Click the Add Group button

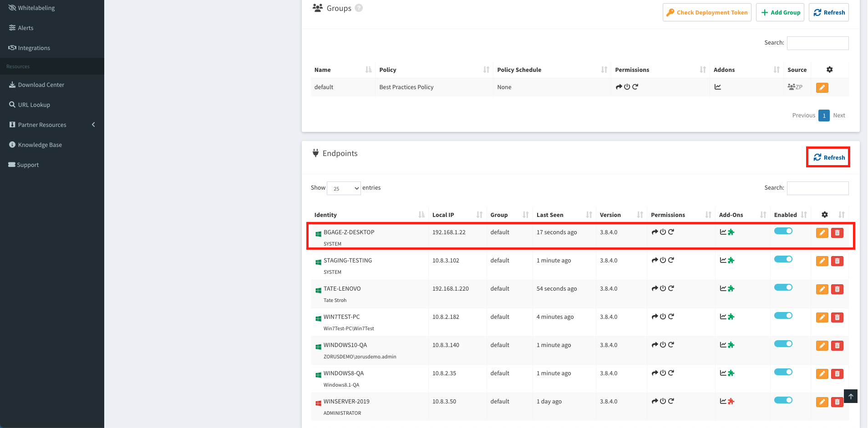click(x=780, y=12)
